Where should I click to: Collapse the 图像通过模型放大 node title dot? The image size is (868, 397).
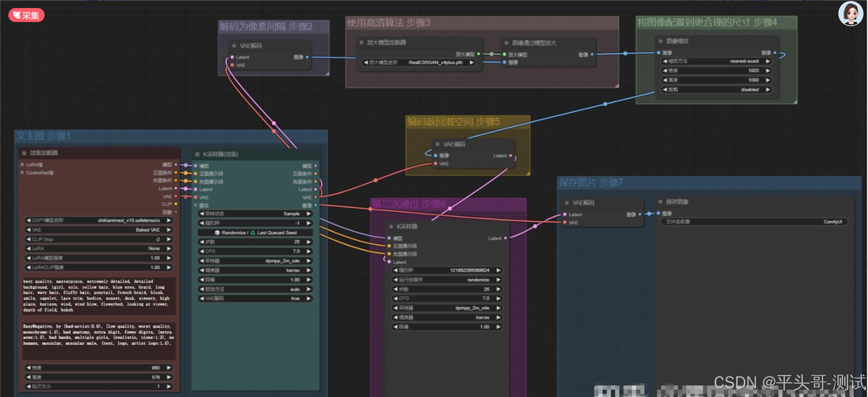[x=506, y=43]
